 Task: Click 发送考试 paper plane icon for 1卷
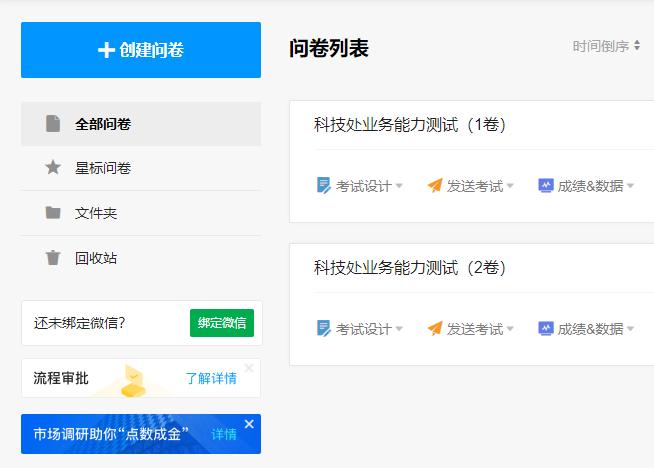coord(434,185)
